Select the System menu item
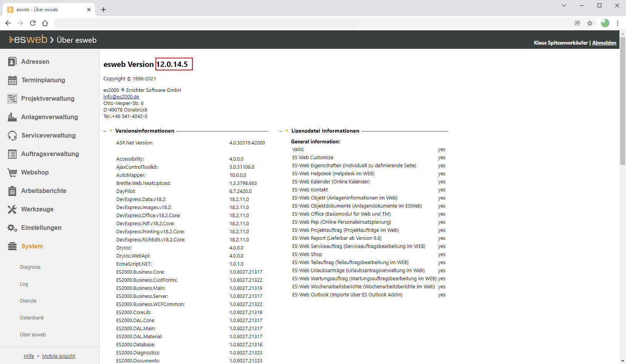 [32, 246]
